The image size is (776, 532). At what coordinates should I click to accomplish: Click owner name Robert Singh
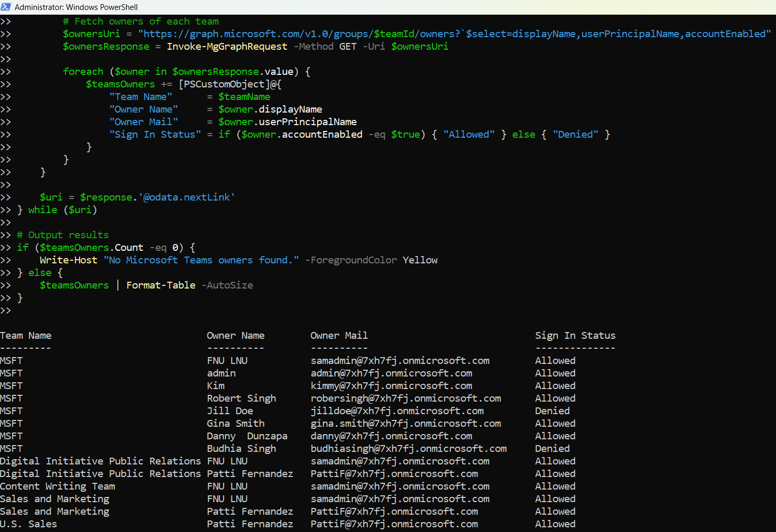coord(241,398)
